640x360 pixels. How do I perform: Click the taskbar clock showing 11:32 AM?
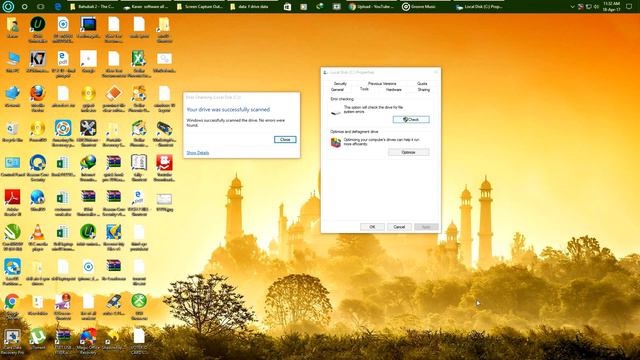point(611,7)
